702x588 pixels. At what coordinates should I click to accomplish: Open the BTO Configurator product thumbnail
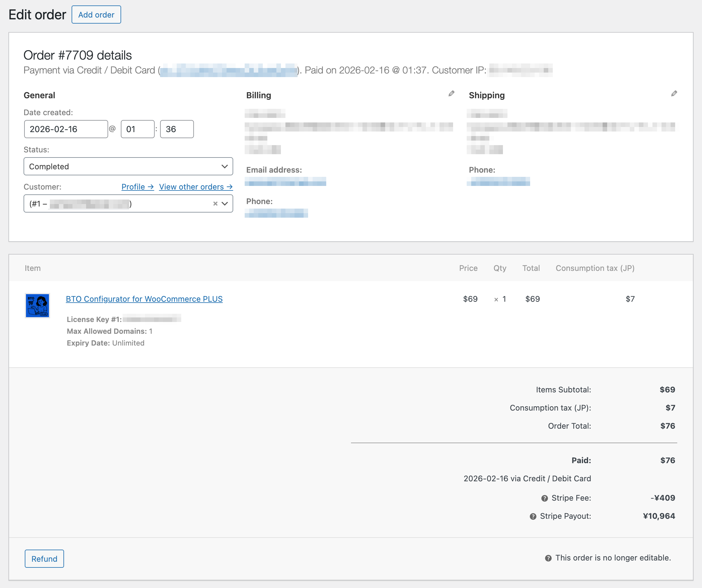(37, 306)
